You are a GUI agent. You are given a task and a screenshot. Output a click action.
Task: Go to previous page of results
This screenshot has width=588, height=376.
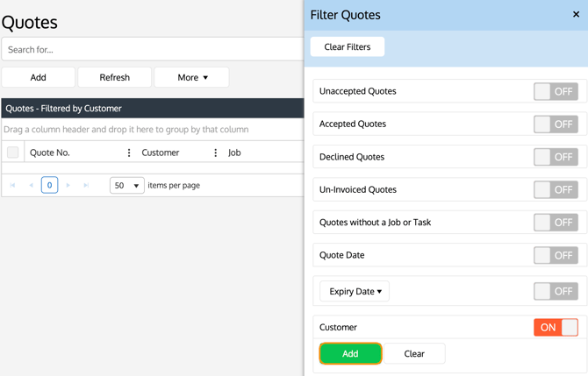(31, 186)
